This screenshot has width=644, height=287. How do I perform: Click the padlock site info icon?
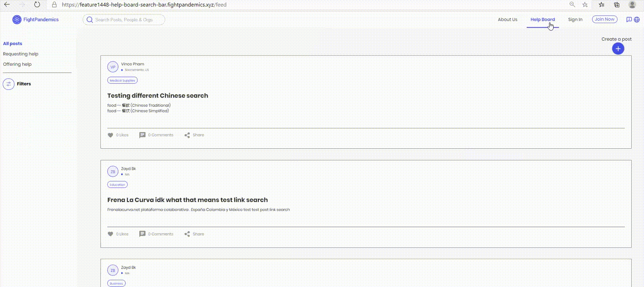coord(54,5)
